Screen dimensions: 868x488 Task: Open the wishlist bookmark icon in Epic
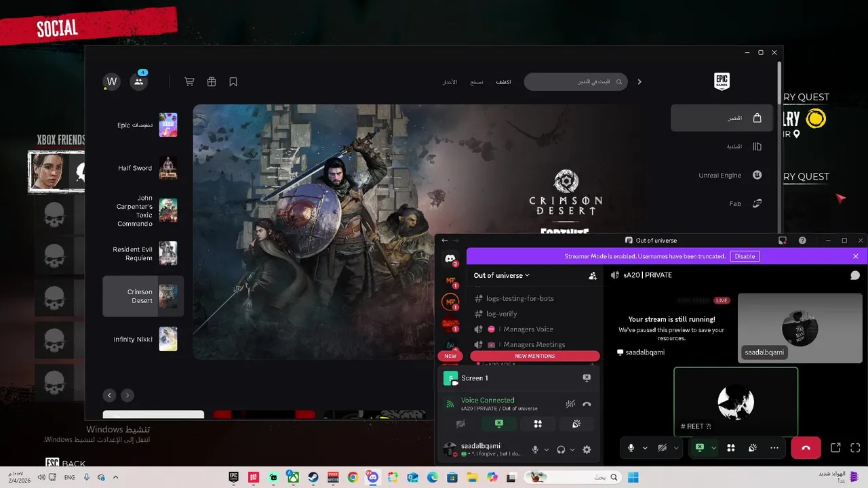coord(233,81)
